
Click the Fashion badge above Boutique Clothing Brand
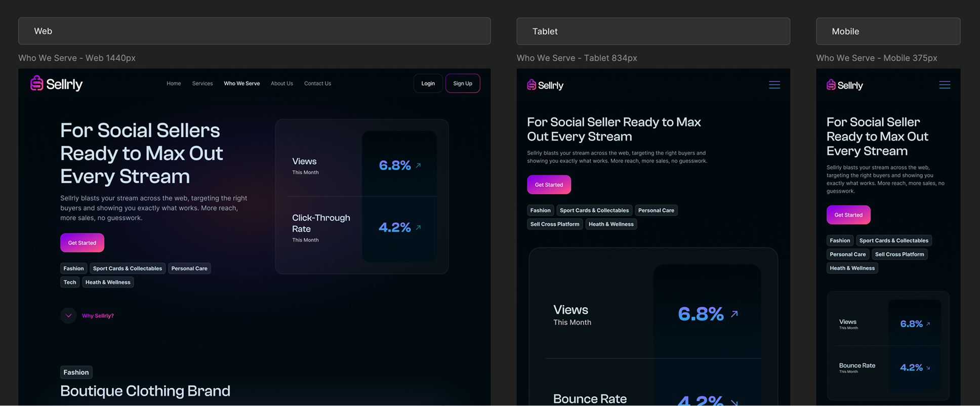click(76, 373)
